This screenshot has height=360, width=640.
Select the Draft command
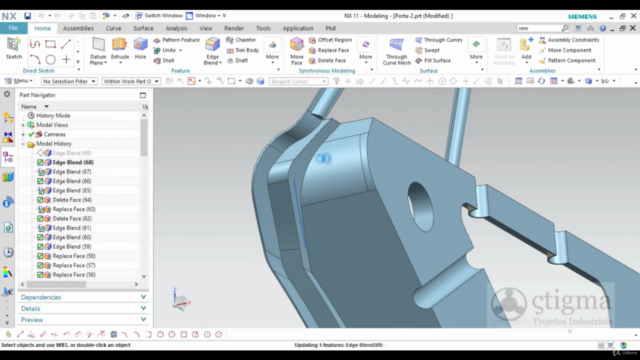point(238,60)
